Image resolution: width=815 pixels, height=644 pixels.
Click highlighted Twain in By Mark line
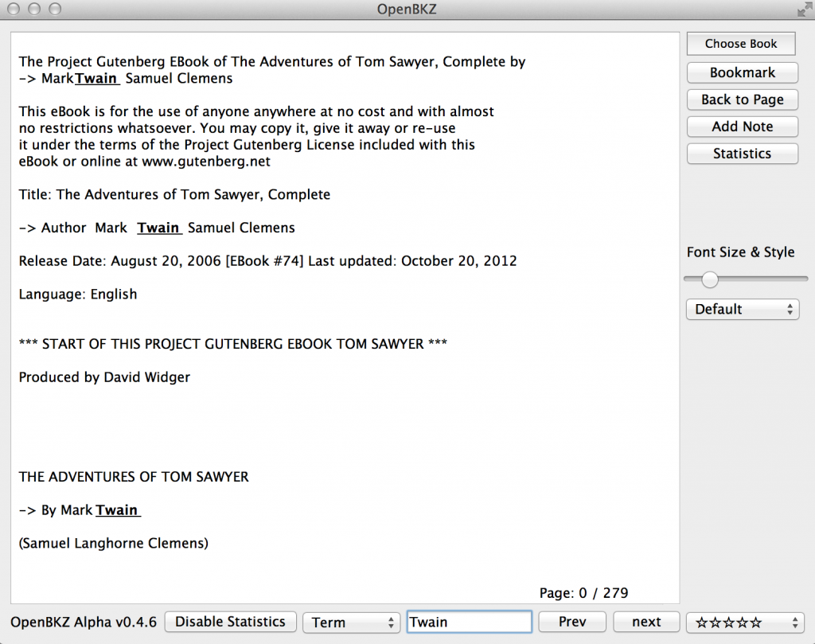(117, 510)
